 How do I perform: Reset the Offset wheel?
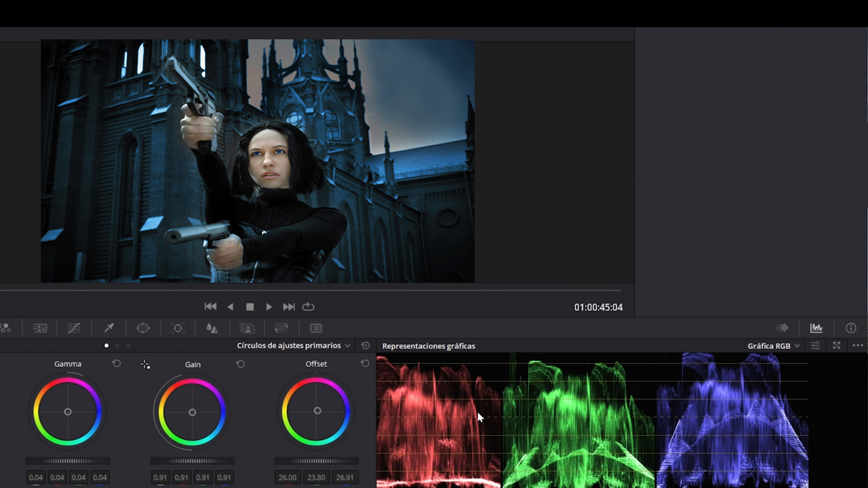point(365,364)
